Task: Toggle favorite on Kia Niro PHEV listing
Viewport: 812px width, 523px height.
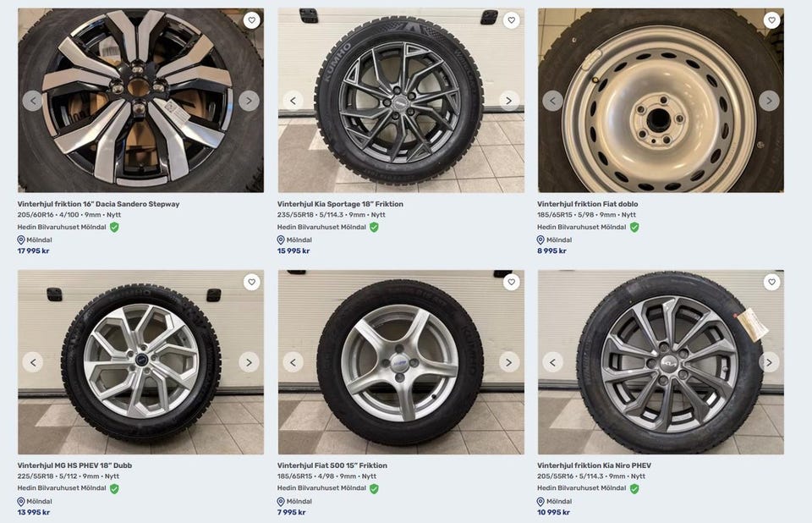Action: 771,282
